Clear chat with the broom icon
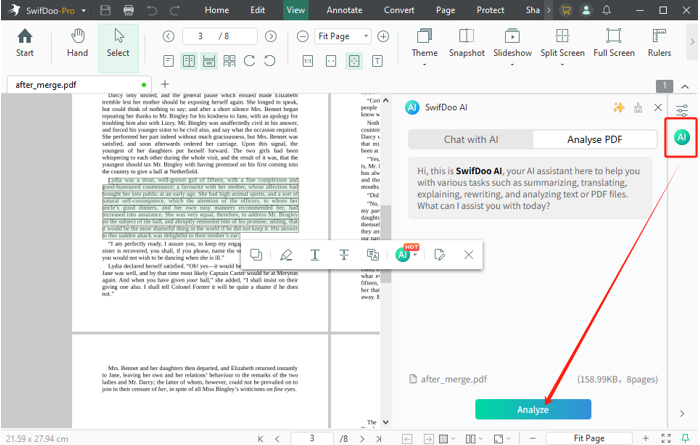700x445 pixels. (638, 107)
